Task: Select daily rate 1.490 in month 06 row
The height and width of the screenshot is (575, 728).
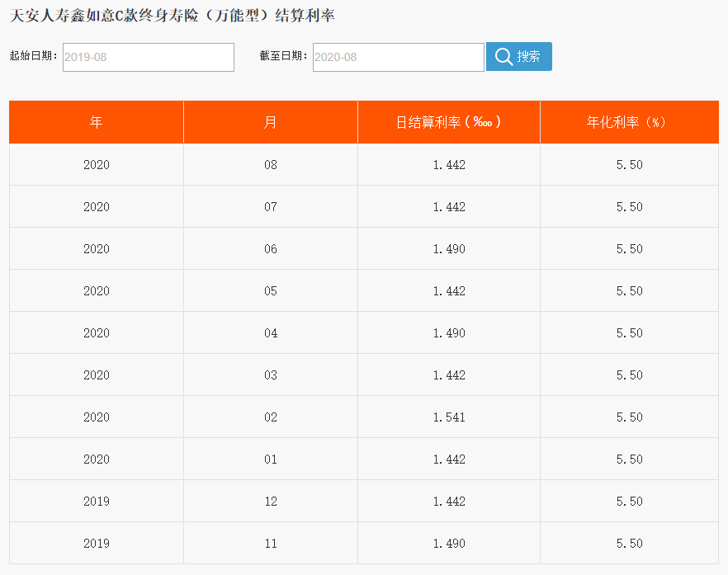Action: tap(449, 249)
